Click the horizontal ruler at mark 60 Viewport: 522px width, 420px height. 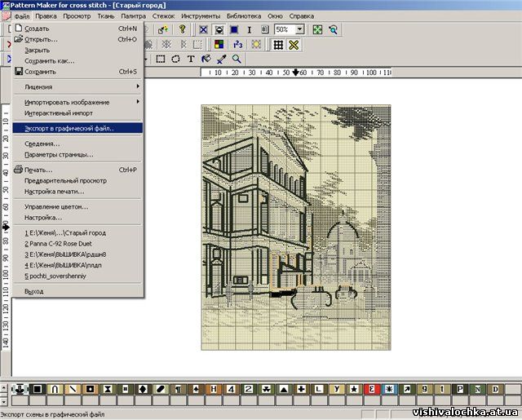pyautogui.click(x=303, y=73)
